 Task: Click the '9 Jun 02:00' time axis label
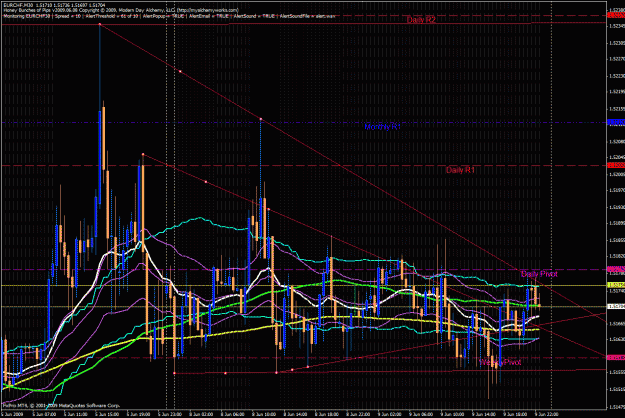pyautogui.click(x=390, y=414)
